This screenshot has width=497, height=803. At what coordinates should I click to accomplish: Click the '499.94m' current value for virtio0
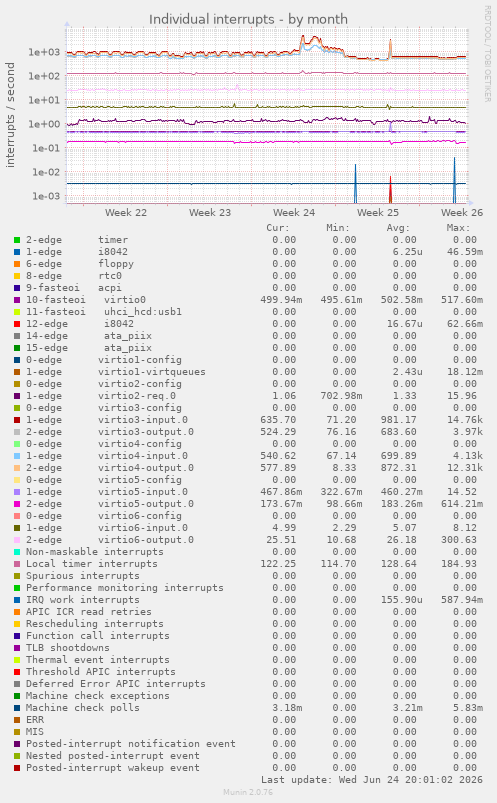pyautogui.click(x=281, y=300)
